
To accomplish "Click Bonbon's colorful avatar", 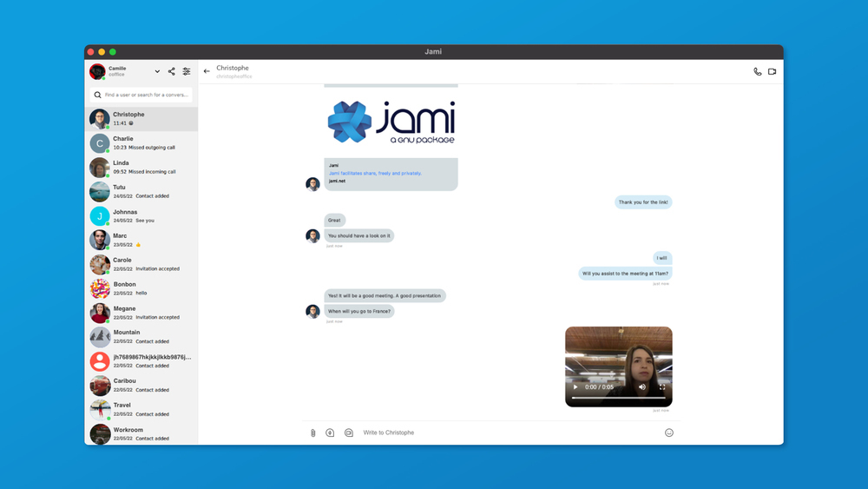I will coord(100,288).
